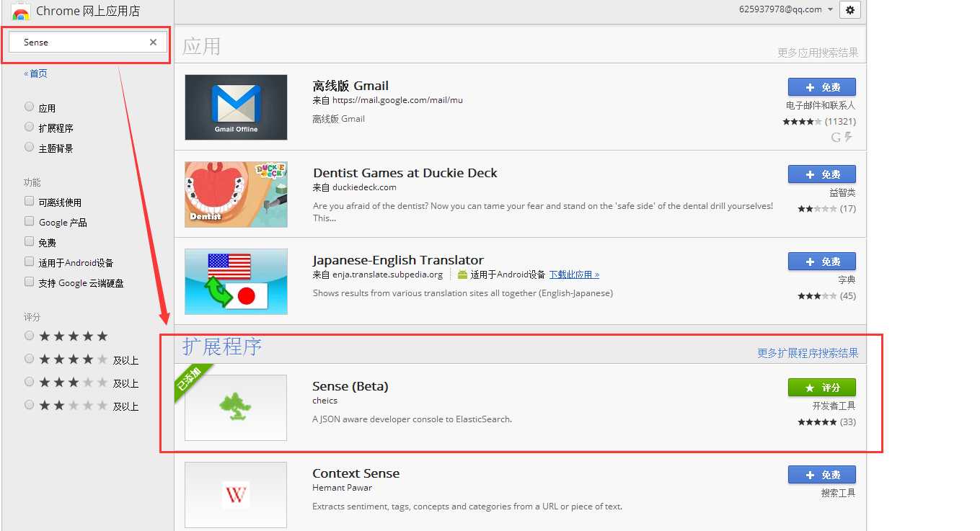980x531 pixels.
Task: Click the Japanese-English Translator title
Action: (398, 260)
